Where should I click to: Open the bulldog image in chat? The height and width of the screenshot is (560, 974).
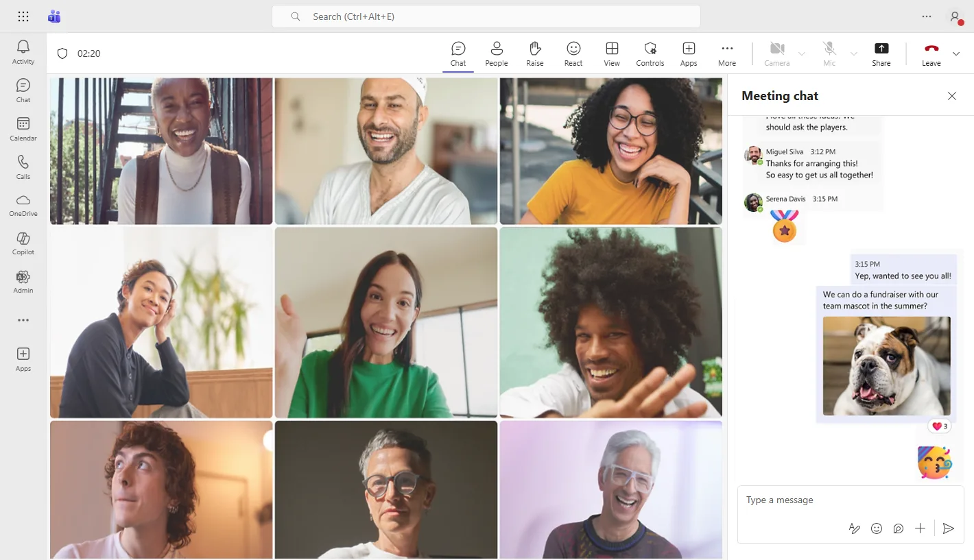click(x=886, y=366)
